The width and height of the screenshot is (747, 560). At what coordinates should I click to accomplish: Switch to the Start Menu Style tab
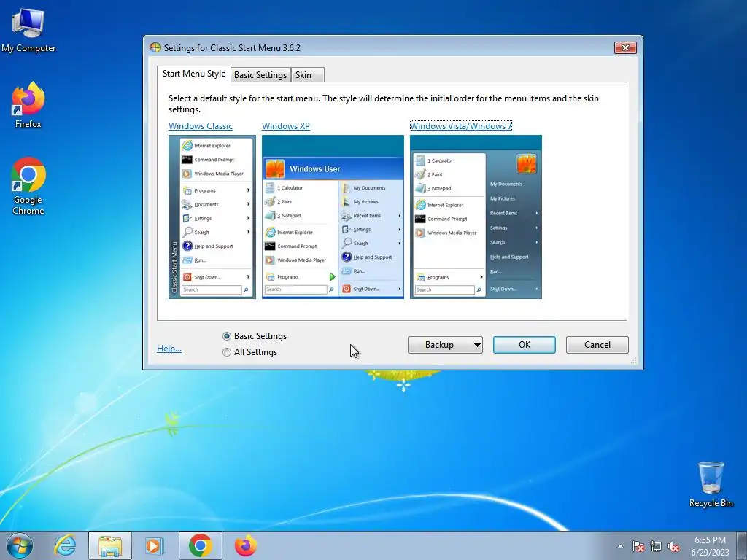[194, 74]
